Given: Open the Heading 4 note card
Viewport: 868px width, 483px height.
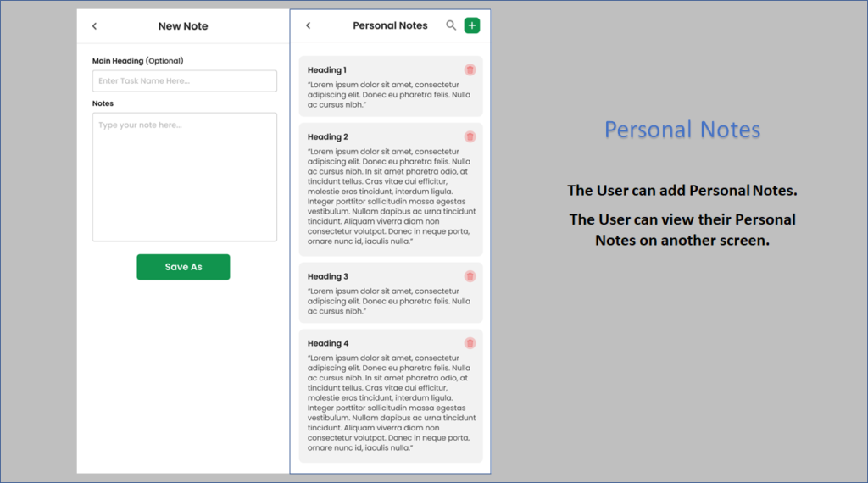Looking at the screenshot, I should (391, 396).
